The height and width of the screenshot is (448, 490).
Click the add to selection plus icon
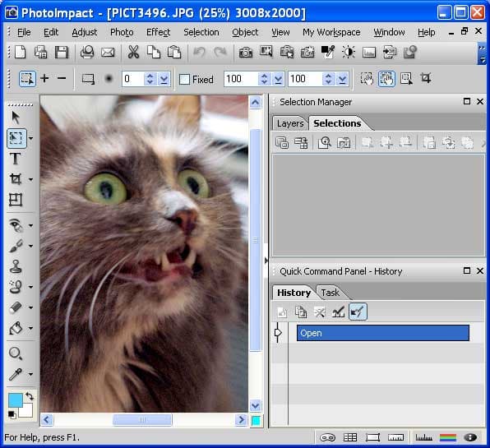(x=44, y=78)
